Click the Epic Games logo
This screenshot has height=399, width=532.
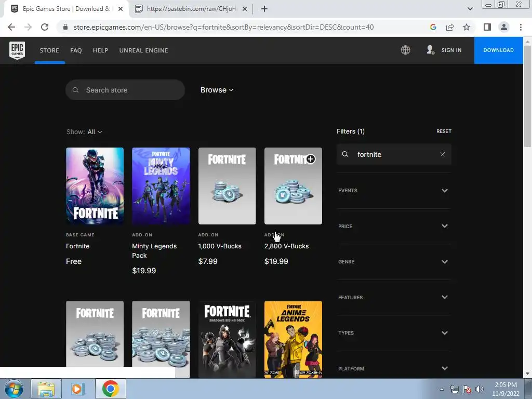(x=17, y=50)
